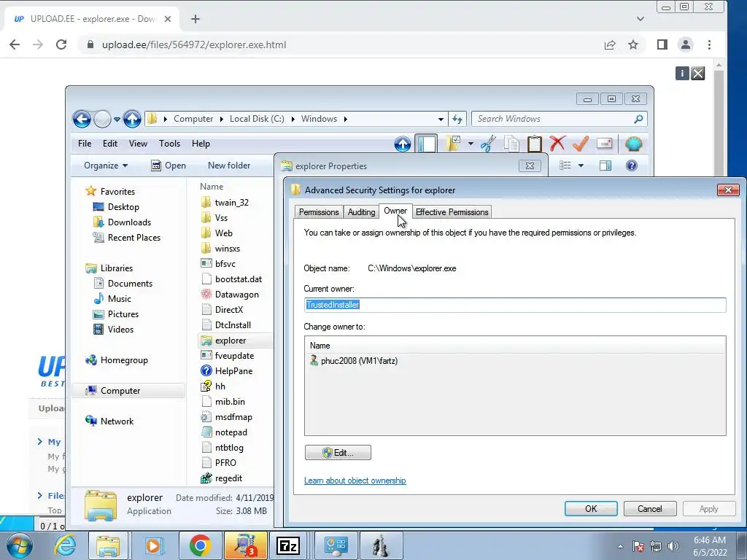Viewport: 747px width, 560px height.
Task: Click the refresh arrows in address bar
Action: 457,119
